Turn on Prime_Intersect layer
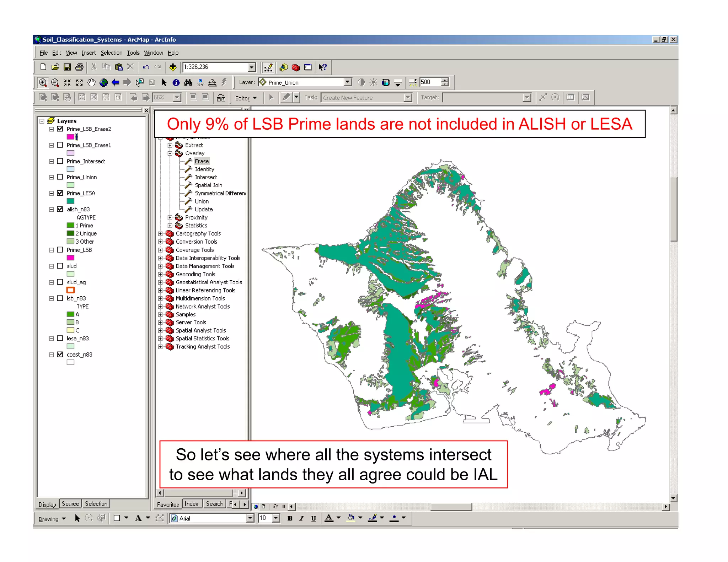Viewport: 728px width, 562px height. click(x=60, y=161)
